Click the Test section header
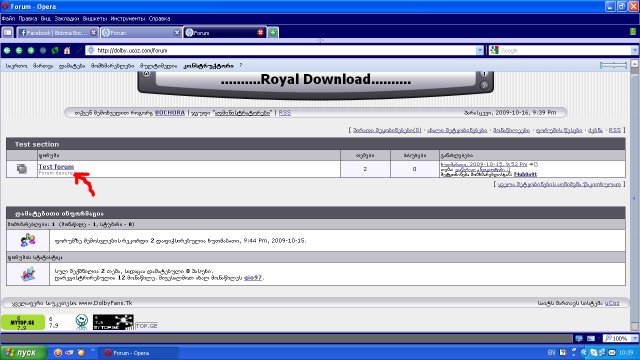Image resolution: width=640 pixels, height=360 pixels. coord(316,144)
